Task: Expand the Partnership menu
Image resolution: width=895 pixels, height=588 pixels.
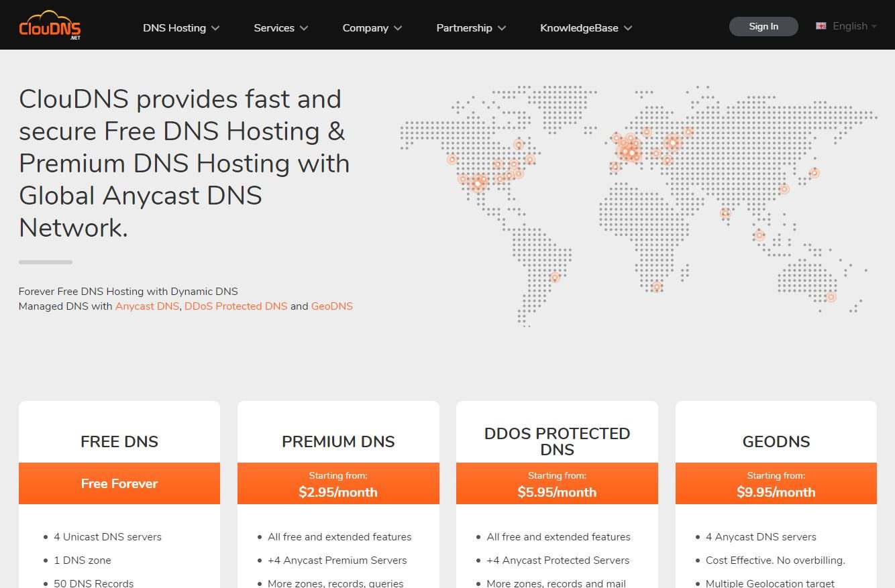Action: [470, 27]
